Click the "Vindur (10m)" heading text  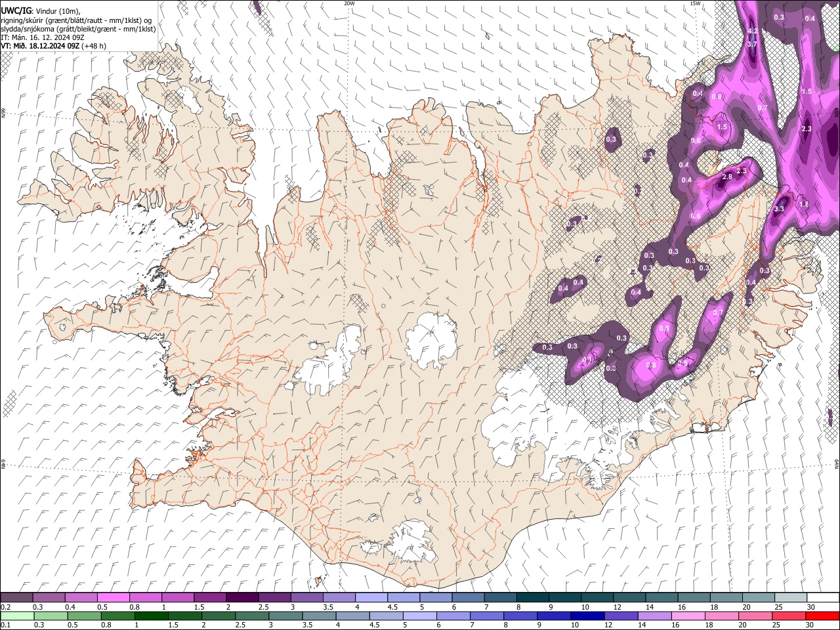(58, 11)
